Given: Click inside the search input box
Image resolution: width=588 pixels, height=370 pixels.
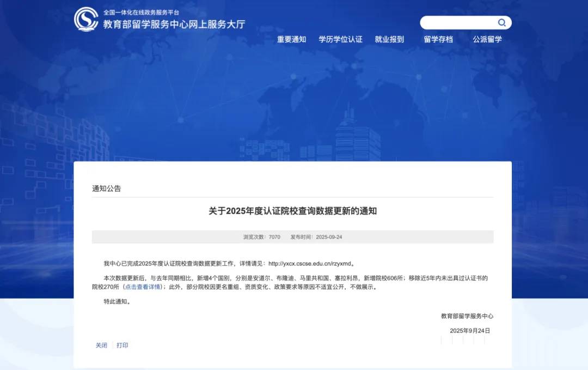Looking at the screenshot, I should (x=460, y=22).
